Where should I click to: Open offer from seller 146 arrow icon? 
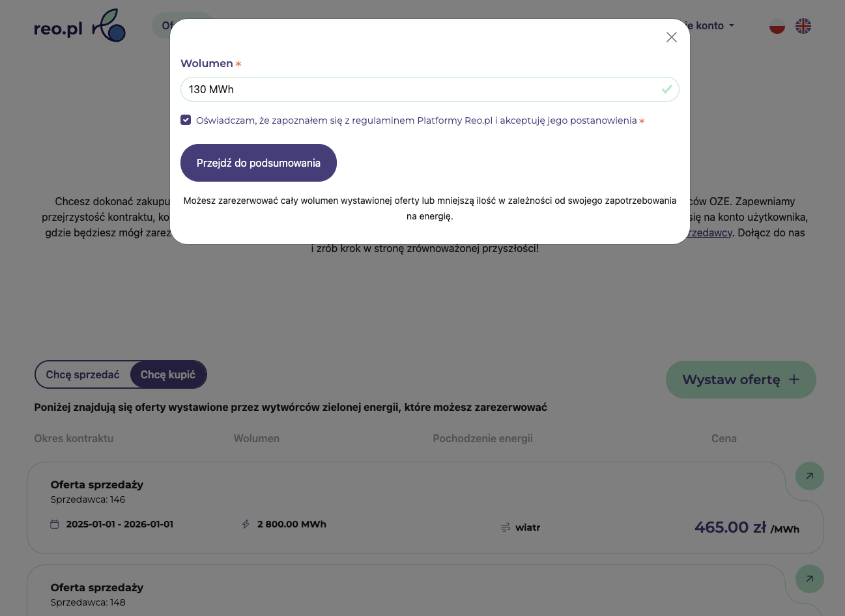pos(809,476)
